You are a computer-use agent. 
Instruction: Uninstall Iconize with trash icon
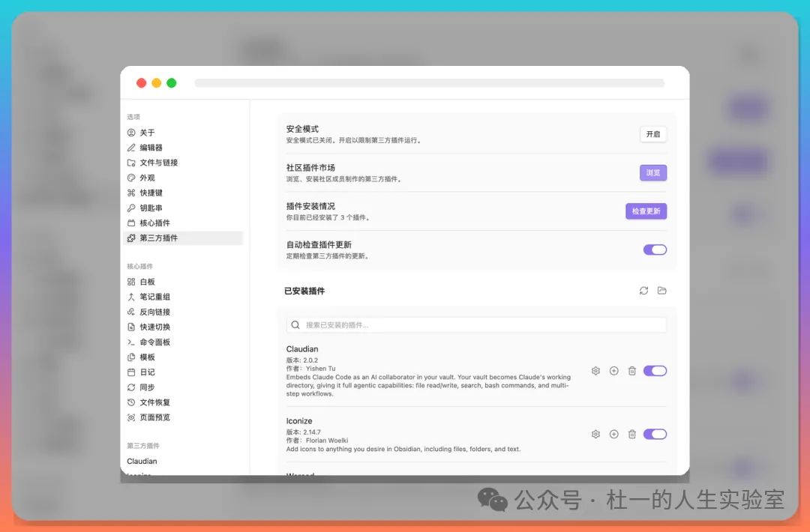click(631, 435)
